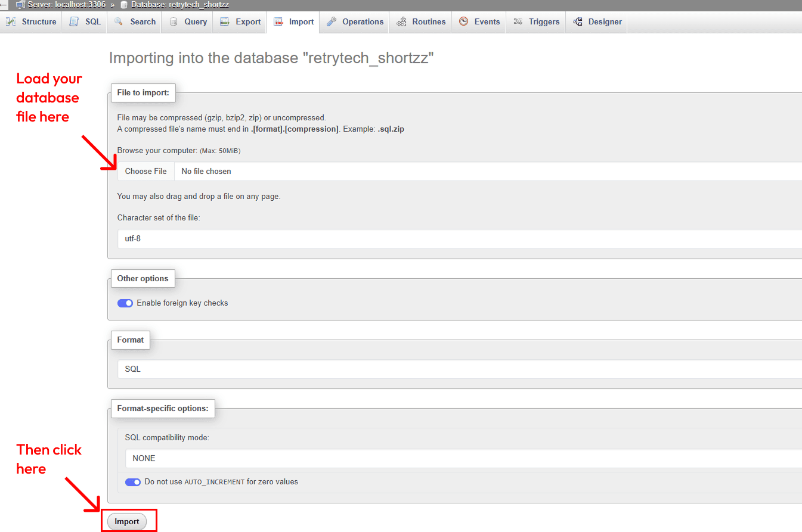Expand SQL compatibility mode NONE dropdown
The width and height of the screenshot is (802, 532).
pyautogui.click(x=463, y=459)
